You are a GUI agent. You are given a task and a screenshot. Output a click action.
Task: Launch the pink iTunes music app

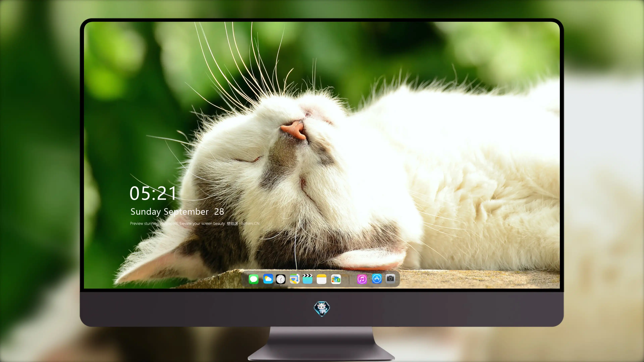coord(362,279)
